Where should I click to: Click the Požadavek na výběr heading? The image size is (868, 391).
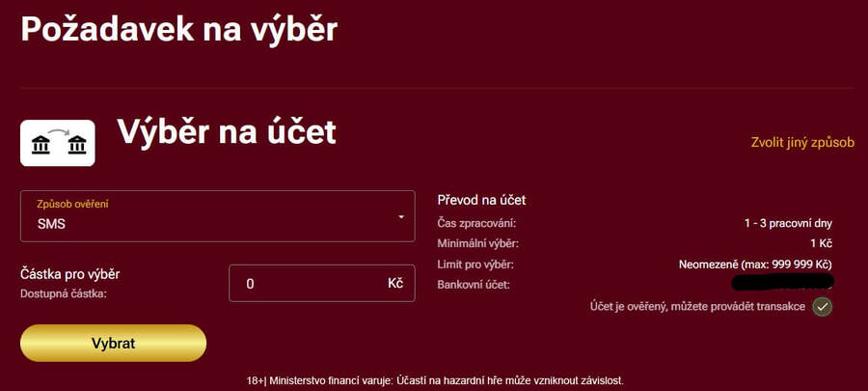coord(179,29)
